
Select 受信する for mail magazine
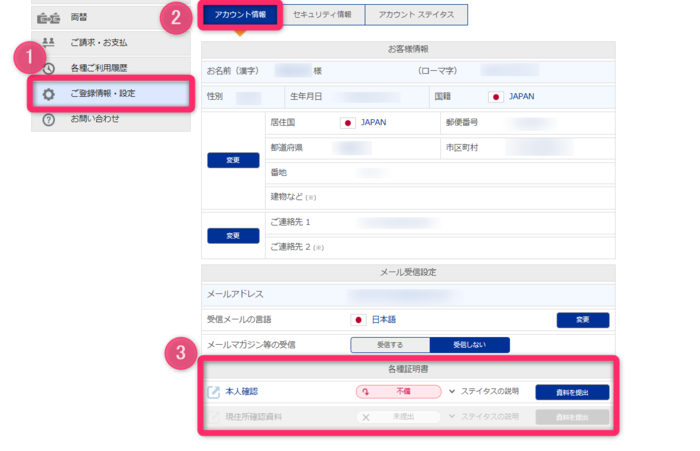point(390,345)
